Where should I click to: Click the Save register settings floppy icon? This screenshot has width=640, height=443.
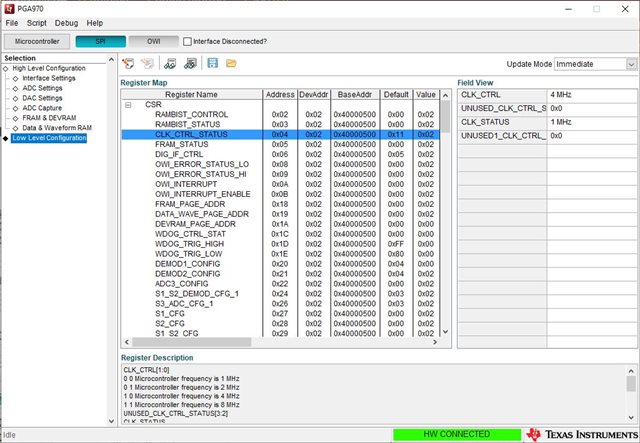coord(213,63)
